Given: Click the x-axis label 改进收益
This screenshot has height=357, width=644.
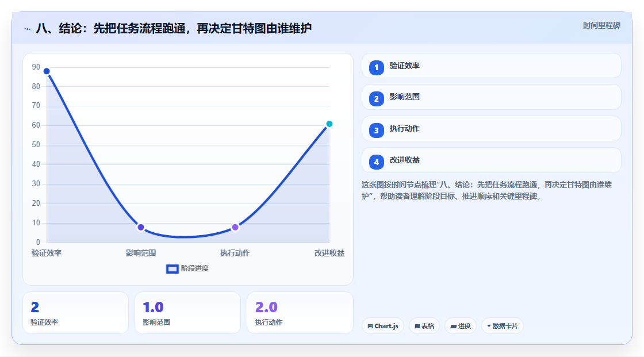Looking at the screenshot, I should 329,253.
